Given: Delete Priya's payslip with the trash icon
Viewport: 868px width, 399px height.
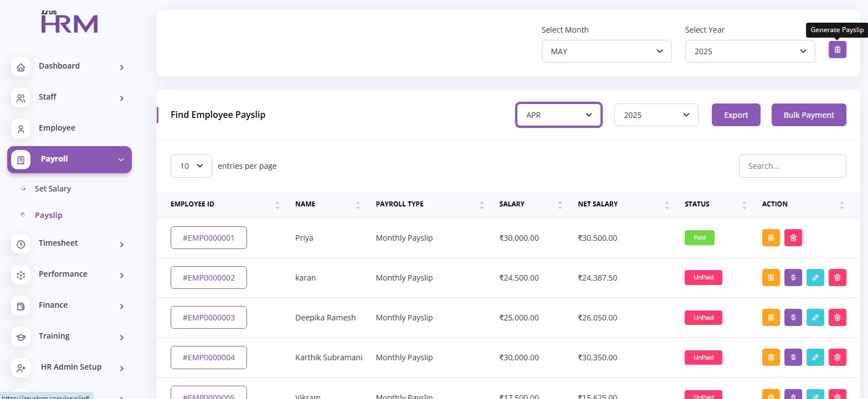Looking at the screenshot, I should pyautogui.click(x=793, y=237).
